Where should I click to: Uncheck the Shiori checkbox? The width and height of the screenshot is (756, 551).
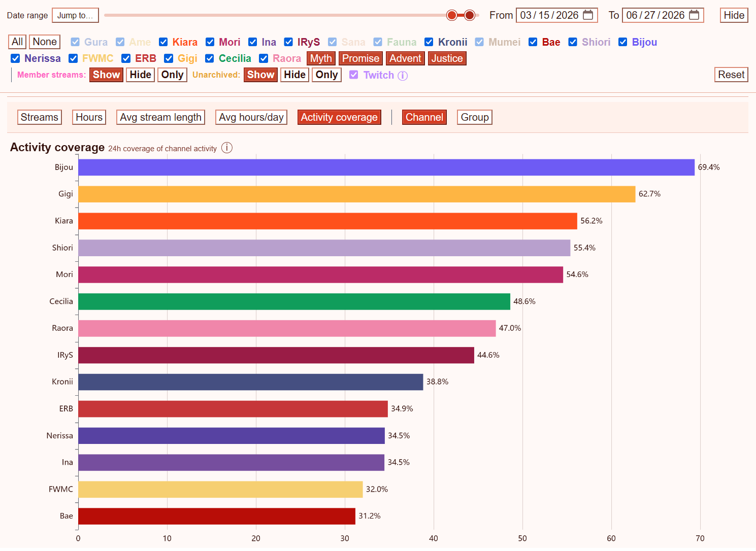tap(573, 42)
